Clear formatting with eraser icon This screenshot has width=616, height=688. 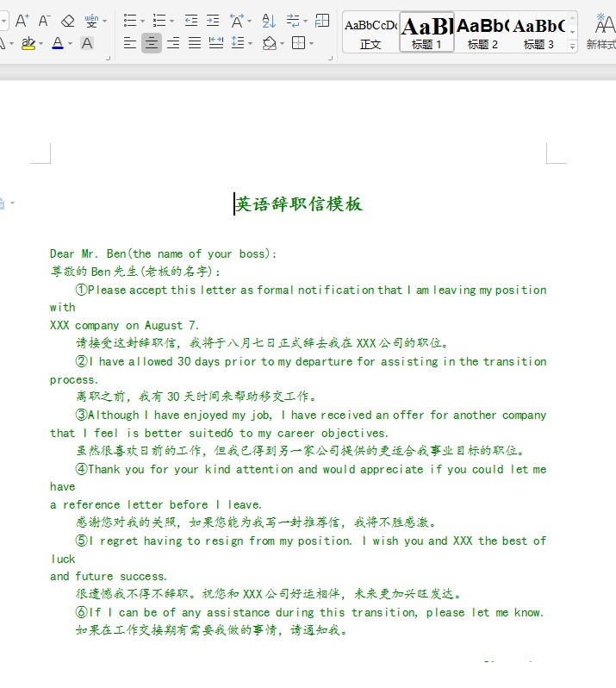[x=67, y=21]
